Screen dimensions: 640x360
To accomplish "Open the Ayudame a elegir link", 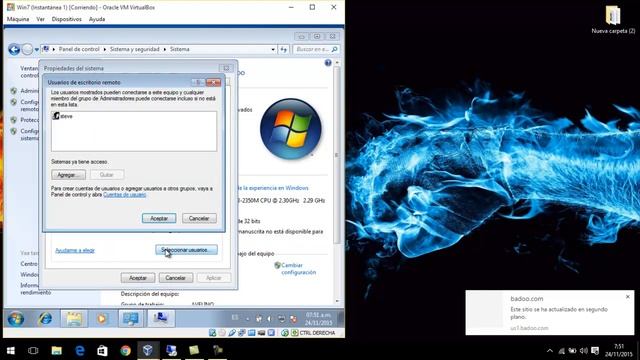I will (75, 250).
